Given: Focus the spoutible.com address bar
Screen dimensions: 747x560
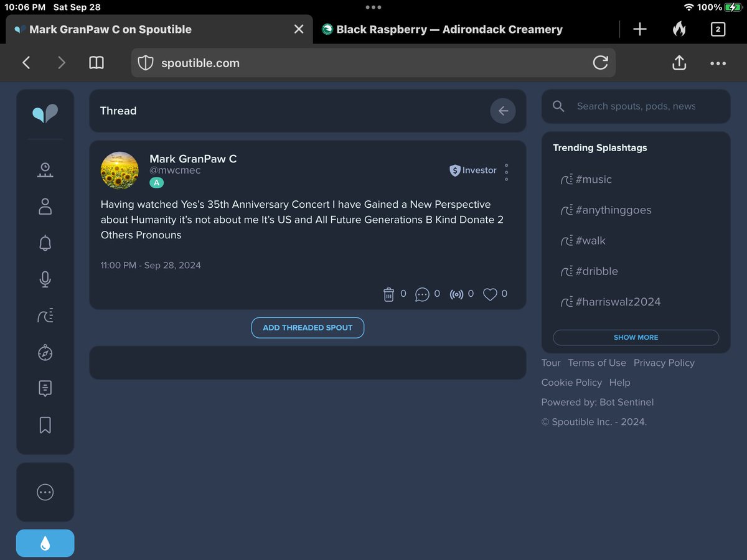Looking at the screenshot, I should [373, 63].
